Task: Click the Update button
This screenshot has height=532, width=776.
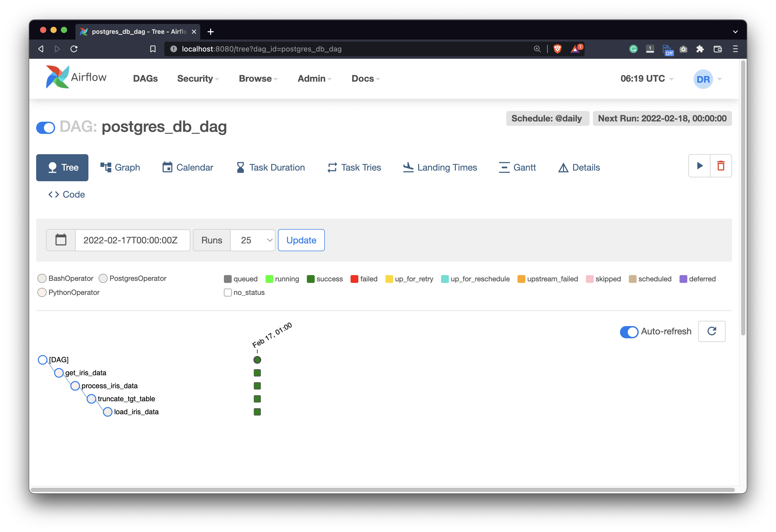Action: [x=301, y=240]
